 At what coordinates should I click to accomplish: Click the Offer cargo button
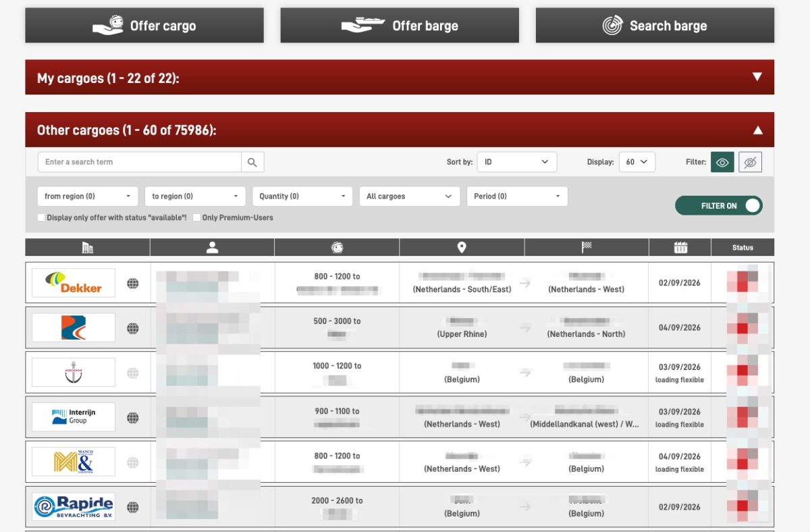144,26
